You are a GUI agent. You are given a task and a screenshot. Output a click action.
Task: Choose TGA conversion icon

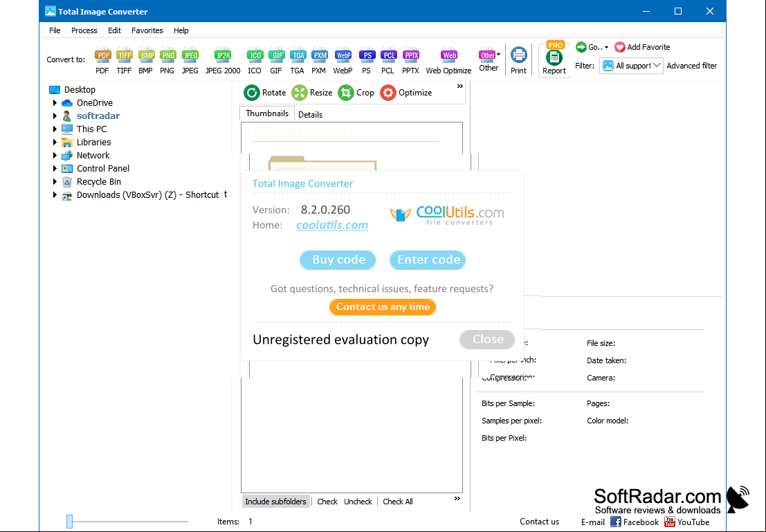click(297, 55)
